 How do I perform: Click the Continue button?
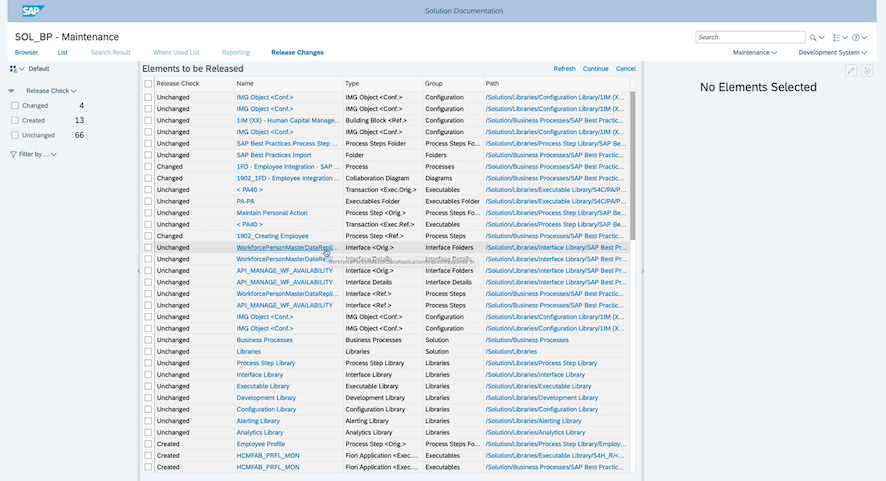click(596, 69)
